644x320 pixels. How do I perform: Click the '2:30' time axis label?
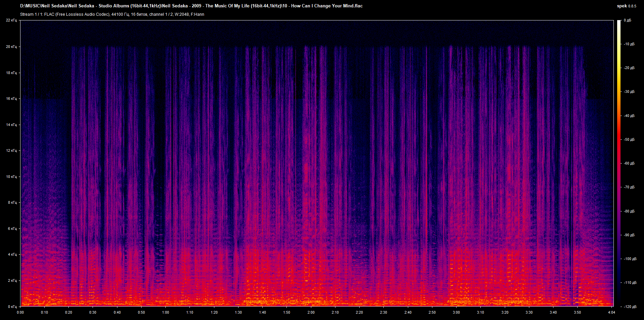384,313
